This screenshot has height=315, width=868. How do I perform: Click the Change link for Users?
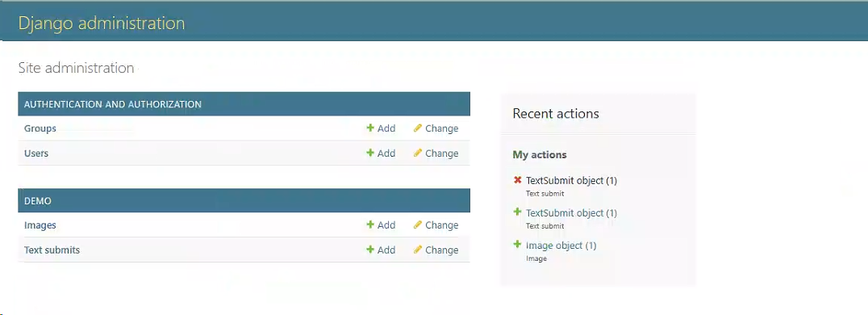[442, 153]
